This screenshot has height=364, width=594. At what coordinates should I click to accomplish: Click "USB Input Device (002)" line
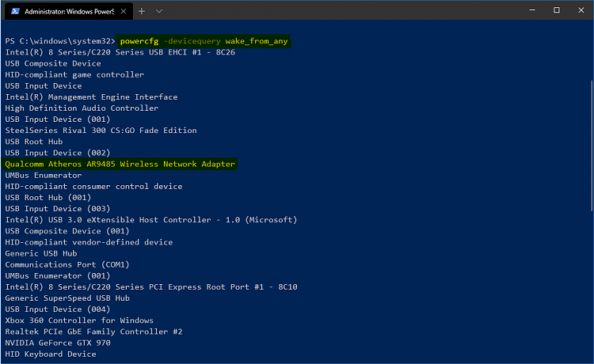[x=58, y=153]
